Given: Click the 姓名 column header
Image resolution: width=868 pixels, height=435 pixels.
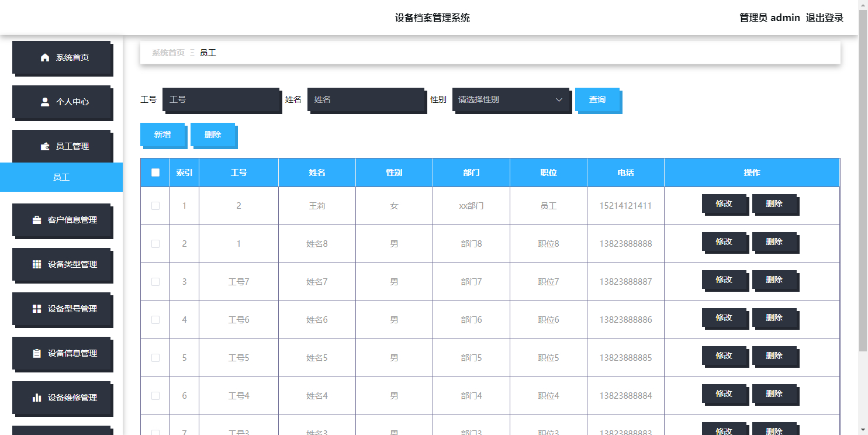Looking at the screenshot, I should click(317, 172).
